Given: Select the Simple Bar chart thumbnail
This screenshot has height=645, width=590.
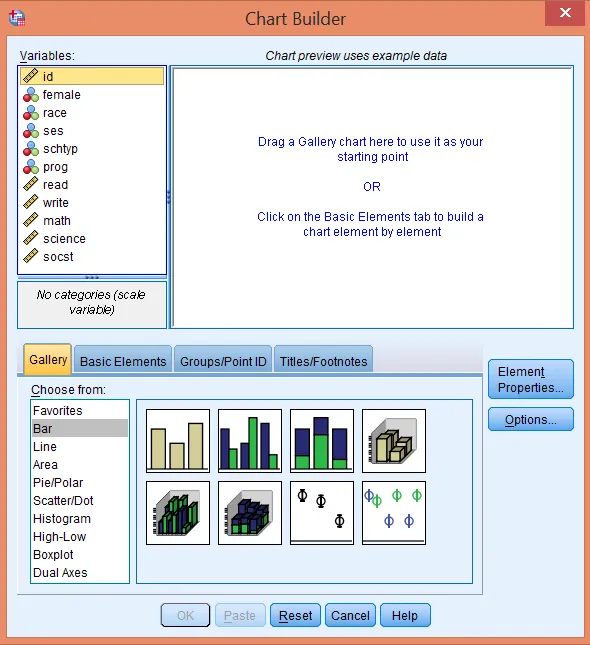Looking at the screenshot, I should pos(178,441).
